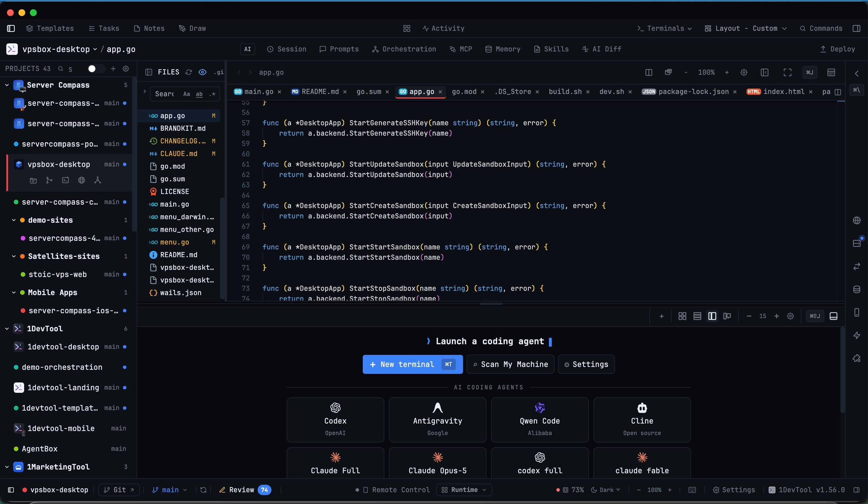
Task: Open globe icon in right sidebar
Action: pyautogui.click(x=857, y=220)
